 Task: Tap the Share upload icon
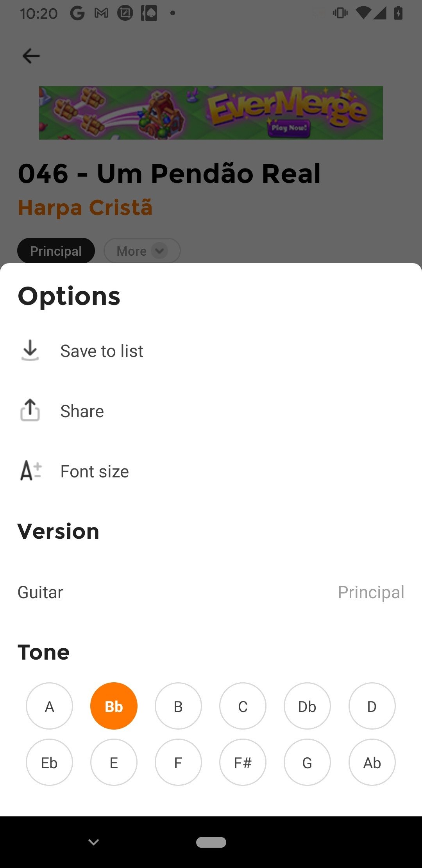coord(30,411)
